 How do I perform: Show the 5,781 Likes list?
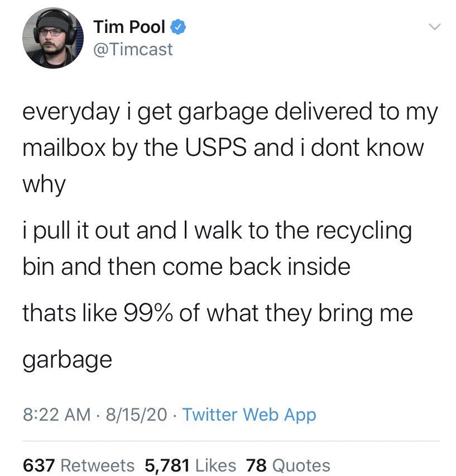coord(190,465)
